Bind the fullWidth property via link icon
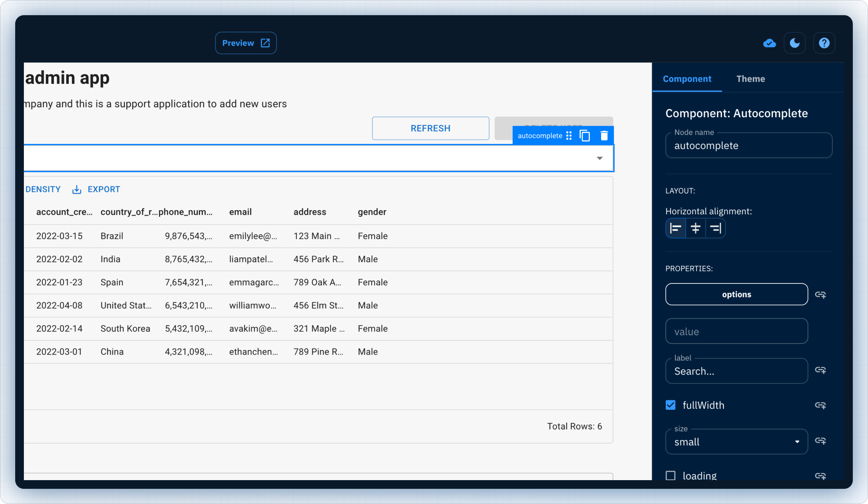The width and height of the screenshot is (868, 504). point(821,405)
